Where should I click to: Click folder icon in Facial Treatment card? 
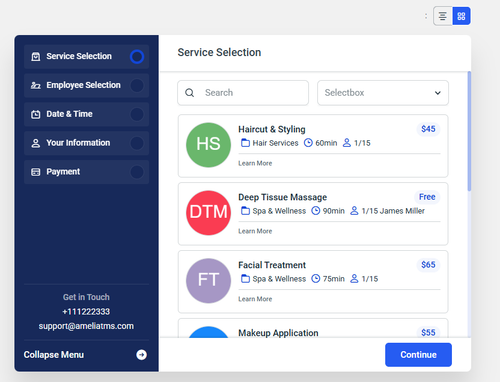pos(245,279)
